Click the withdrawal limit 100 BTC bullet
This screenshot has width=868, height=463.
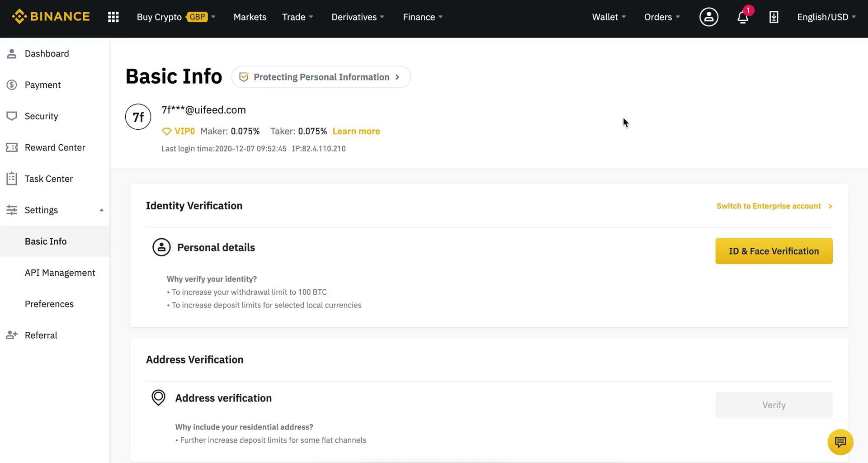(247, 292)
